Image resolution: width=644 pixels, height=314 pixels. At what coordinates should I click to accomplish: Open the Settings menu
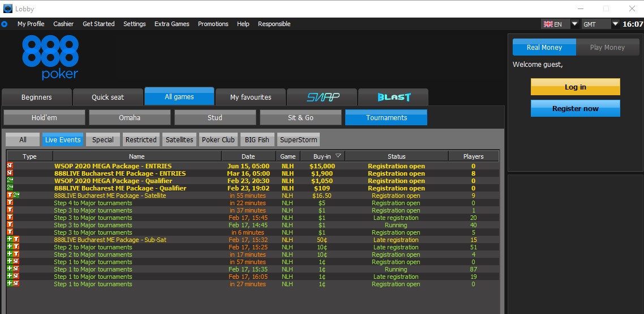(x=135, y=24)
